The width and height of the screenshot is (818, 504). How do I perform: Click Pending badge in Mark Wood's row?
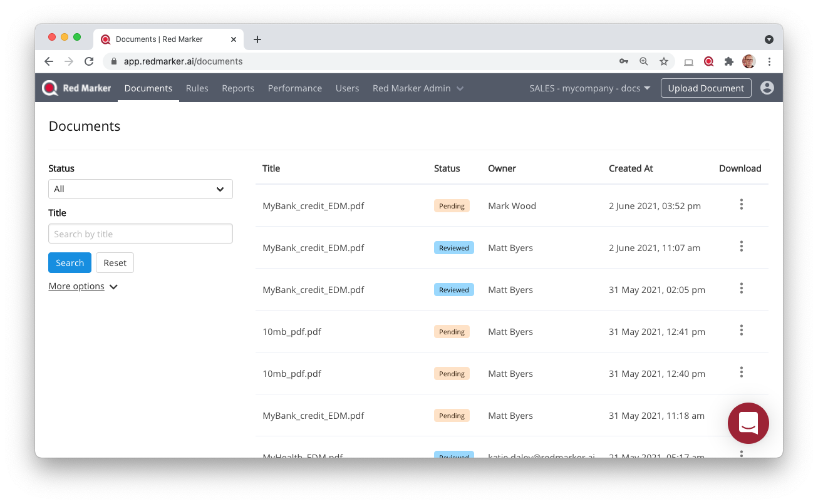click(x=452, y=206)
